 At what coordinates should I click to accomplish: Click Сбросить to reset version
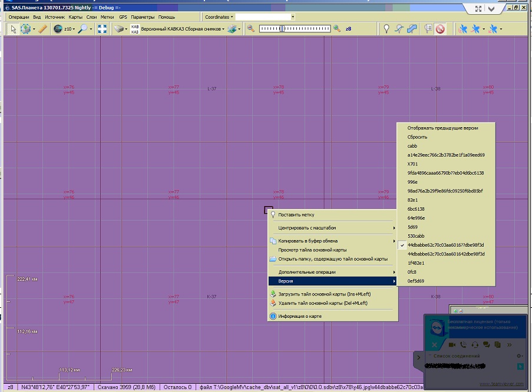(x=417, y=137)
